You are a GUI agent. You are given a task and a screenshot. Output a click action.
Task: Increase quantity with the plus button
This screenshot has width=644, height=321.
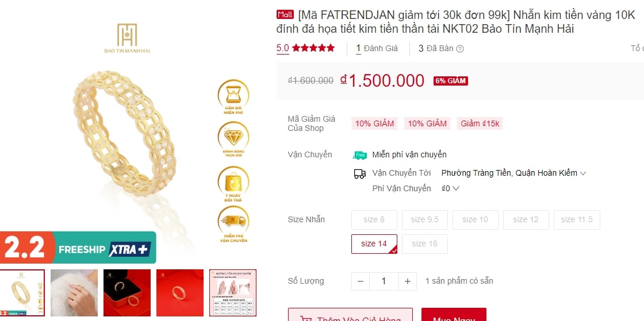408,281
